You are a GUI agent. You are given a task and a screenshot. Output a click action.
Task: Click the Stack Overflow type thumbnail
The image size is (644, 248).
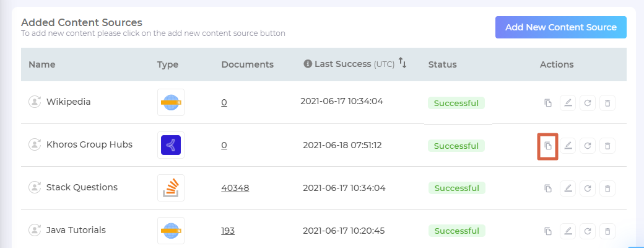(171, 187)
